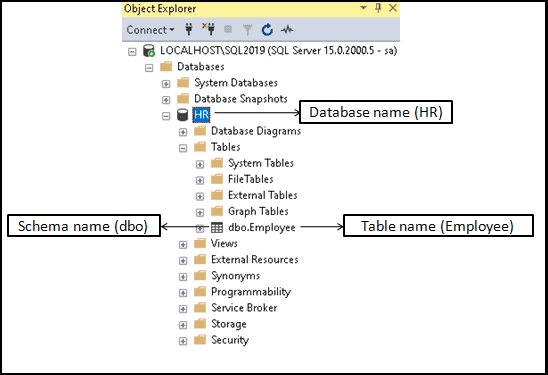The image size is (548, 375).
Task: Click the Filter funnel icon
Action: click(247, 30)
